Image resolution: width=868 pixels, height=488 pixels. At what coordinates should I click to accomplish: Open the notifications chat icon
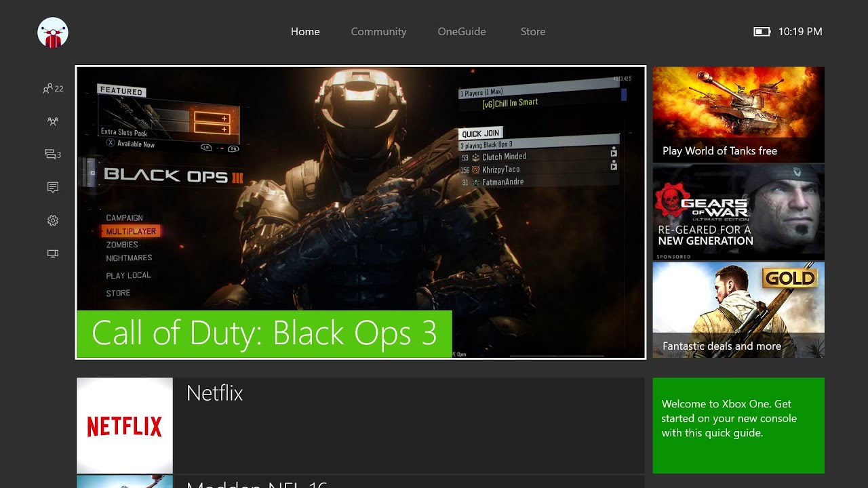coord(53,187)
